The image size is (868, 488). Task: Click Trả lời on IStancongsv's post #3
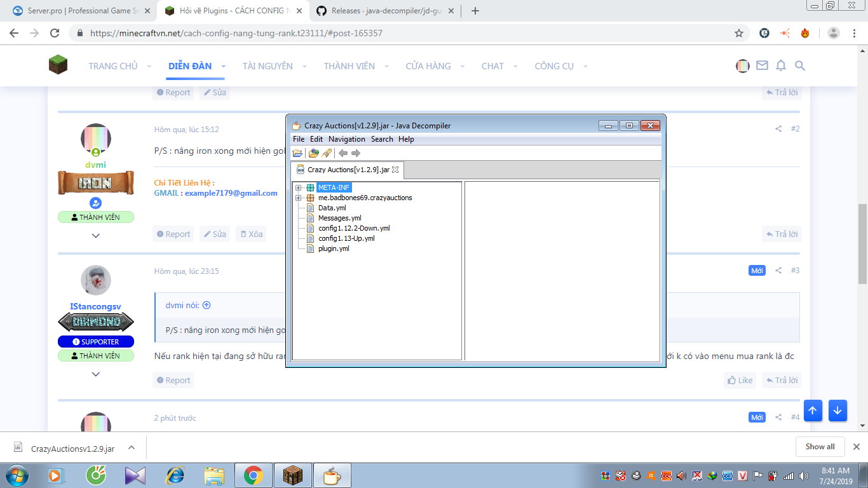point(782,380)
